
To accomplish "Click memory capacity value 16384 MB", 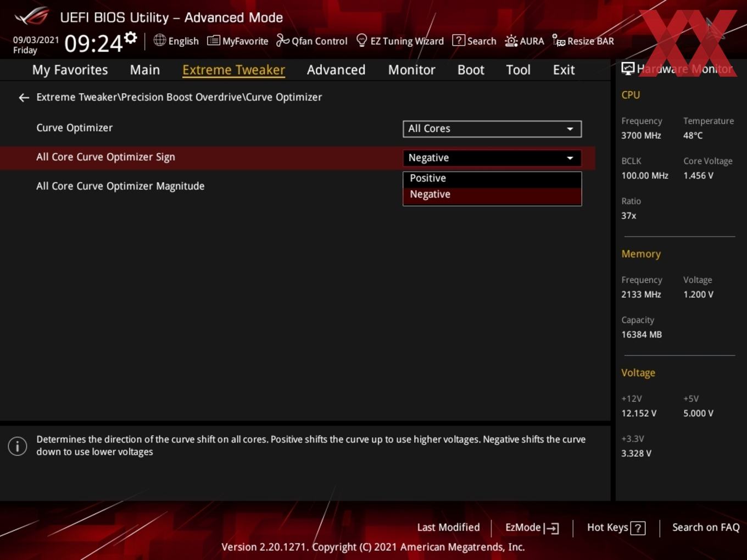I will (642, 334).
